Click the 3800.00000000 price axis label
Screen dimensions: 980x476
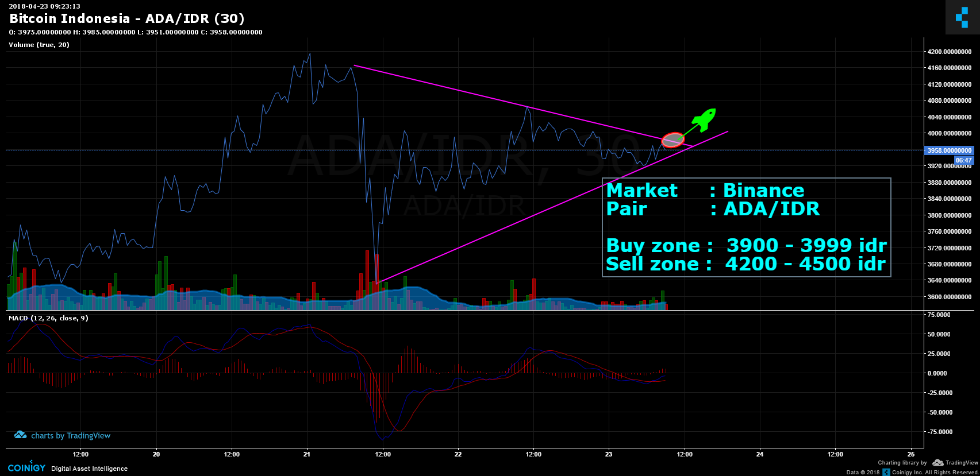click(949, 215)
